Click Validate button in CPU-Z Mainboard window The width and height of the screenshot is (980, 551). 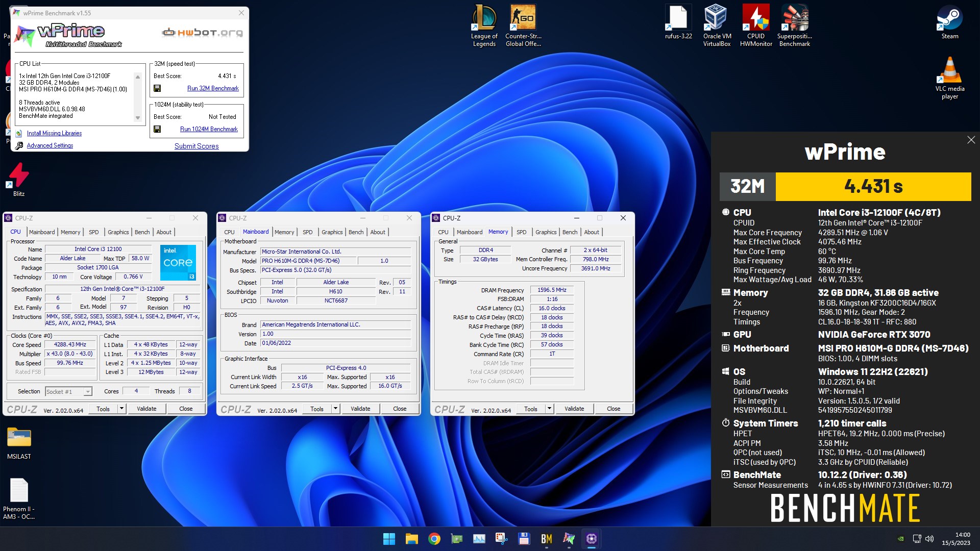click(360, 409)
